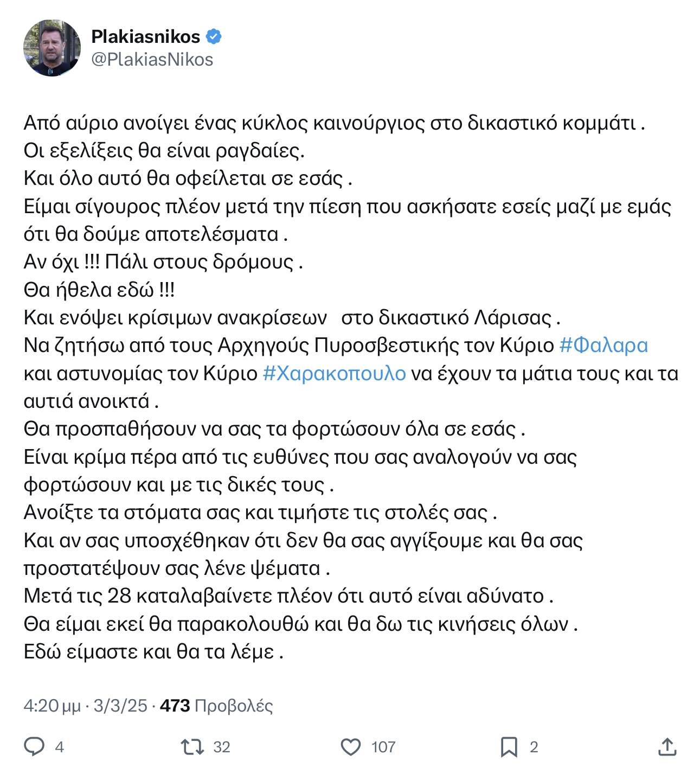Image resolution: width=700 pixels, height=768 pixels.
Task: Open Plakiasnikos profile picture
Action: (52, 48)
